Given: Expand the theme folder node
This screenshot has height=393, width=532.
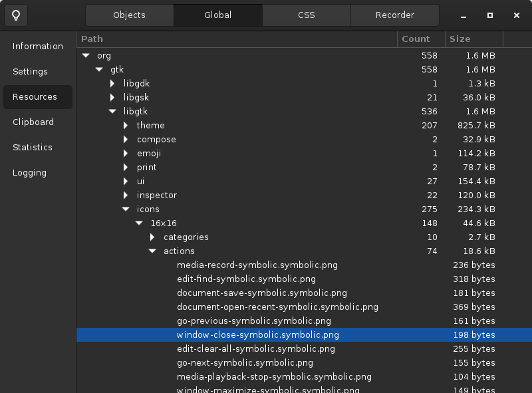Looking at the screenshot, I should coord(125,125).
